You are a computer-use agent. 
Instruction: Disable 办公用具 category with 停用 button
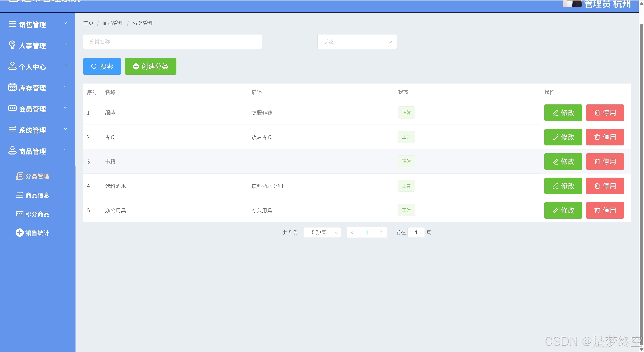605,210
